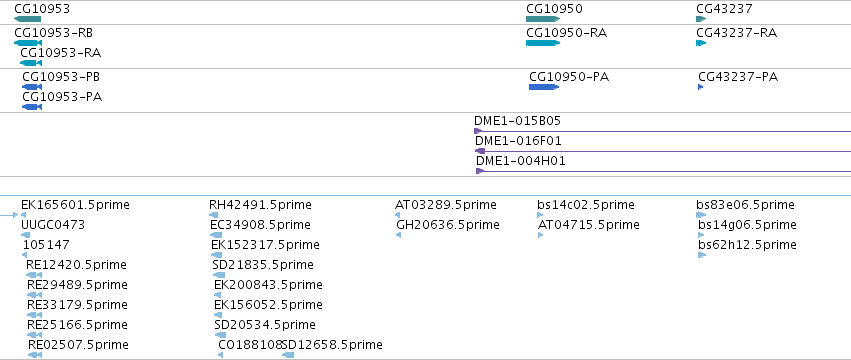Select the CG10953-PB protein glyph

click(31, 87)
